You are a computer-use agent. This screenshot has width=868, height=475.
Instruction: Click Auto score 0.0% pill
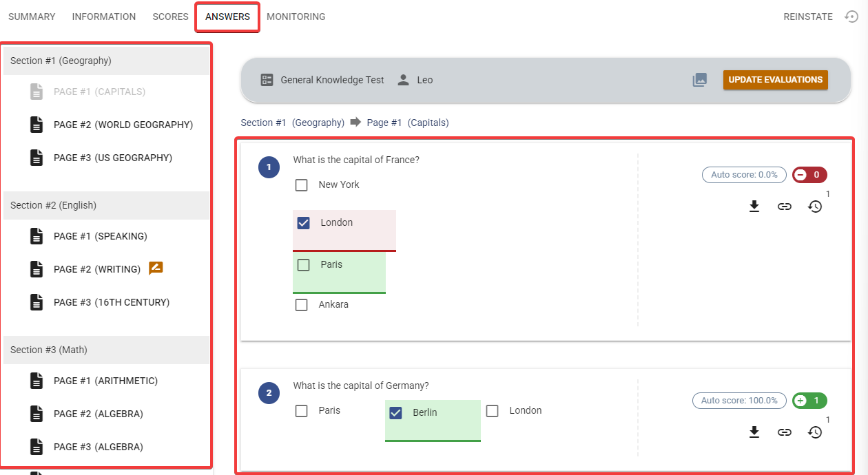point(744,175)
